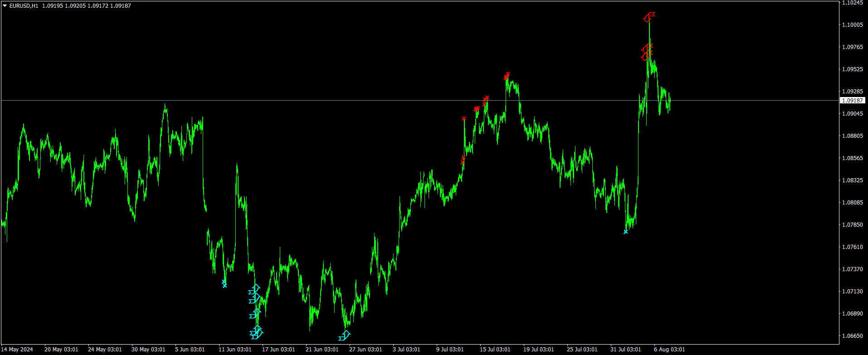
Task: Click price scale label 1.10245
Action: click(x=853, y=3)
